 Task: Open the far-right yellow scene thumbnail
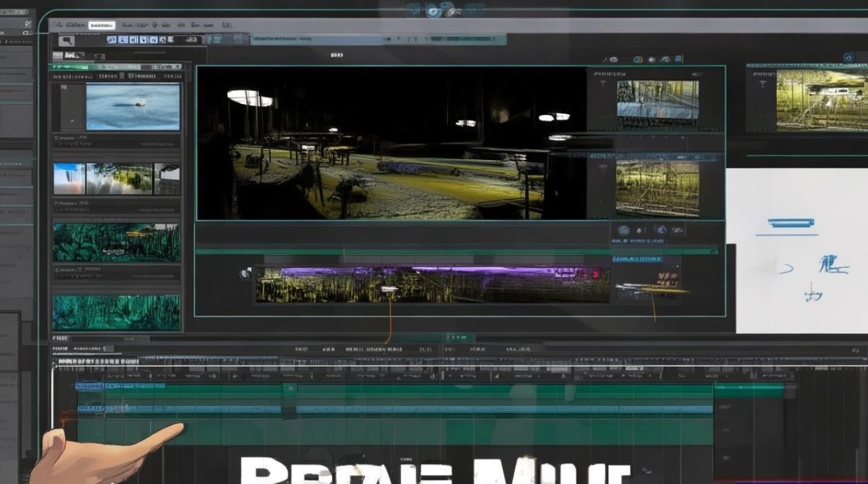click(821, 100)
